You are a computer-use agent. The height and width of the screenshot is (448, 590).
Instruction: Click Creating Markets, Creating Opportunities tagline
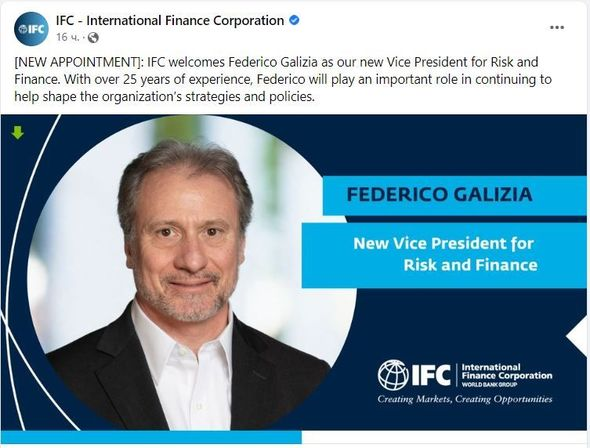click(465, 399)
